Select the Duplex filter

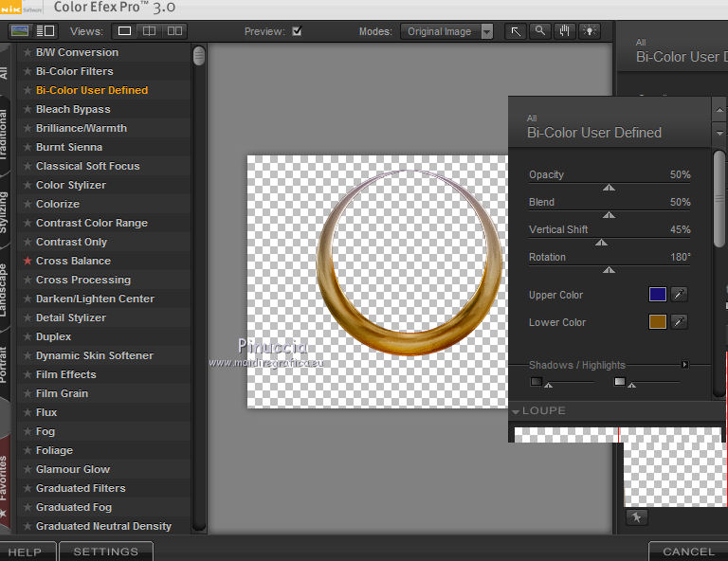pyautogui.click(x=53, y=336)
